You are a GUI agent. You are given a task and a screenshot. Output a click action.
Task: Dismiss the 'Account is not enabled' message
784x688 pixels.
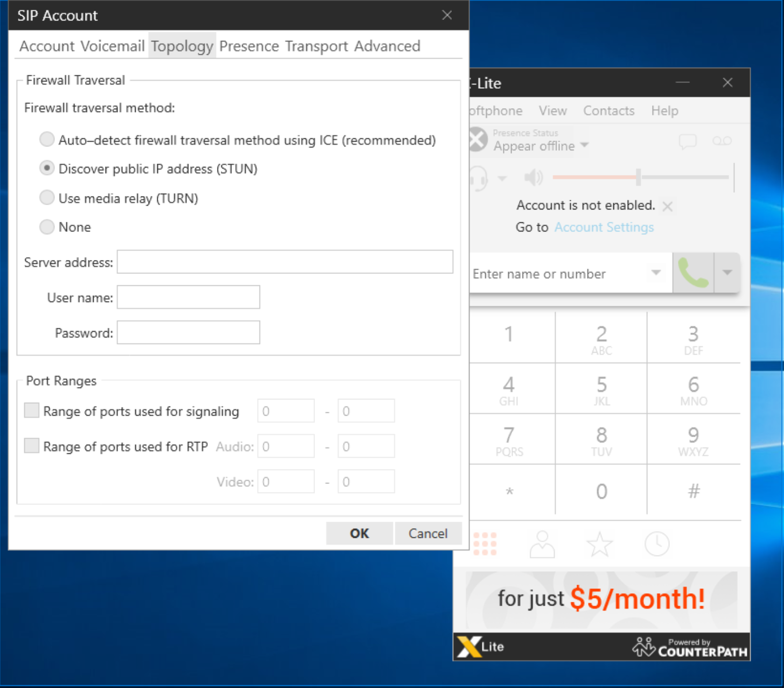668,206
